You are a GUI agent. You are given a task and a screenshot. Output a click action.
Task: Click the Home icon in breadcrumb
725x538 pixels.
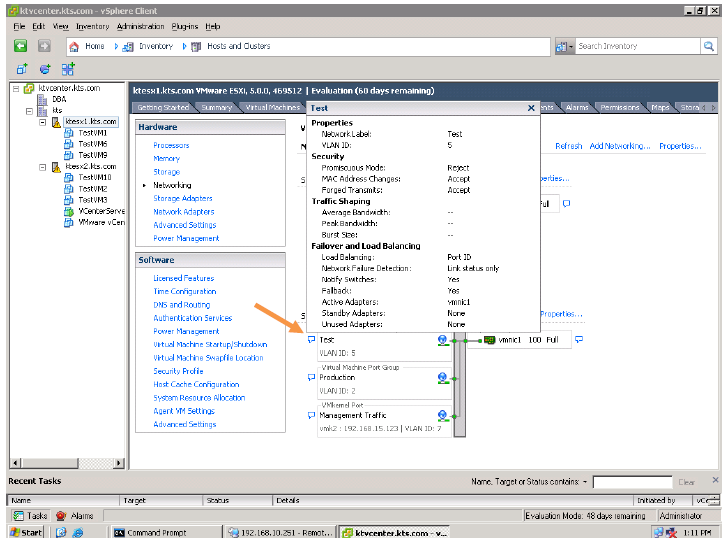tap(74, 47)
